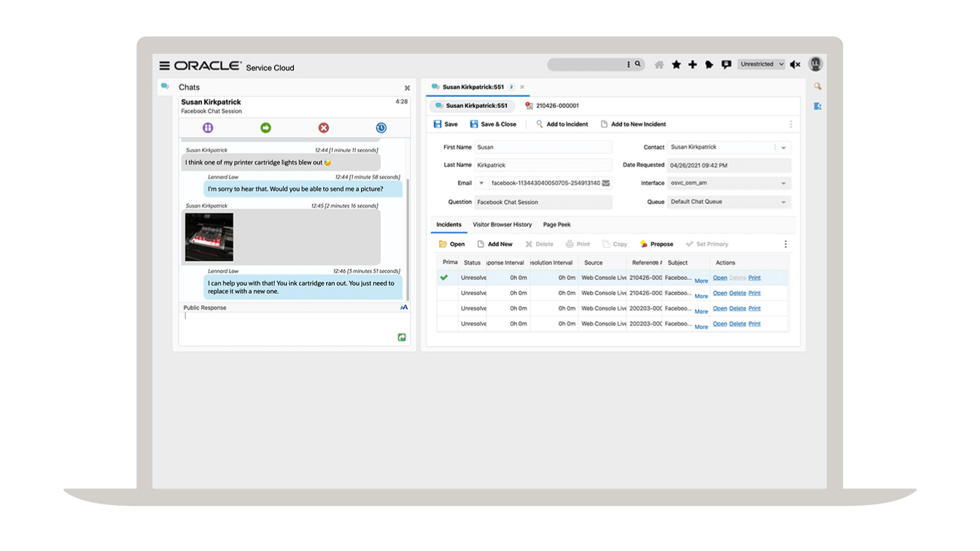The width and height of the screenshot is (980, 551).
Task: Click the Last Name field
Action: (x=543, y=165)
